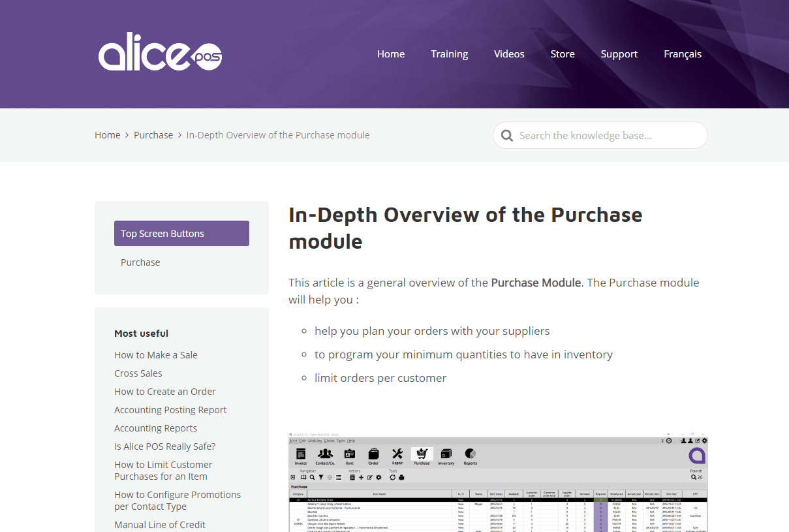Open the "How to Make a Sale" article
789x532 pixels.
point(155,354)
